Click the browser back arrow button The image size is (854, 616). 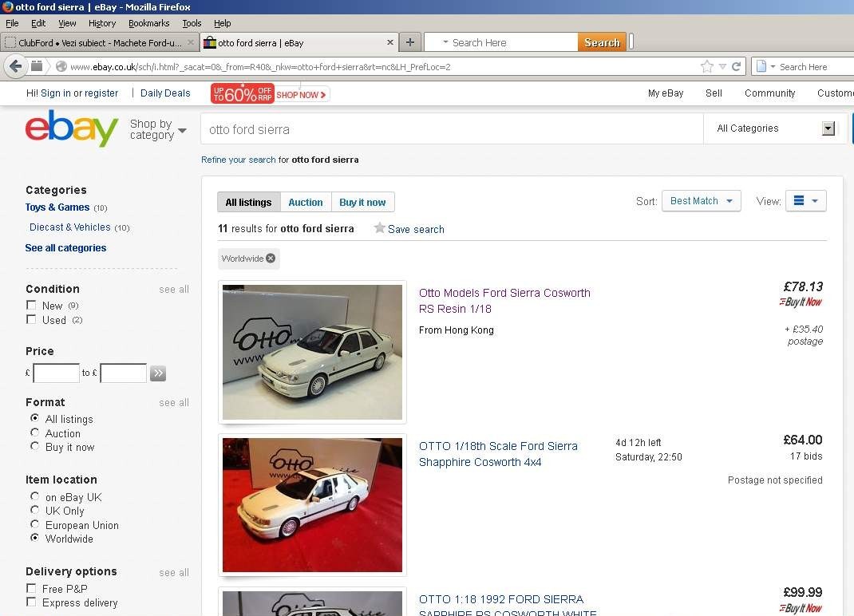pyautogui.click(x=16, y=66)
